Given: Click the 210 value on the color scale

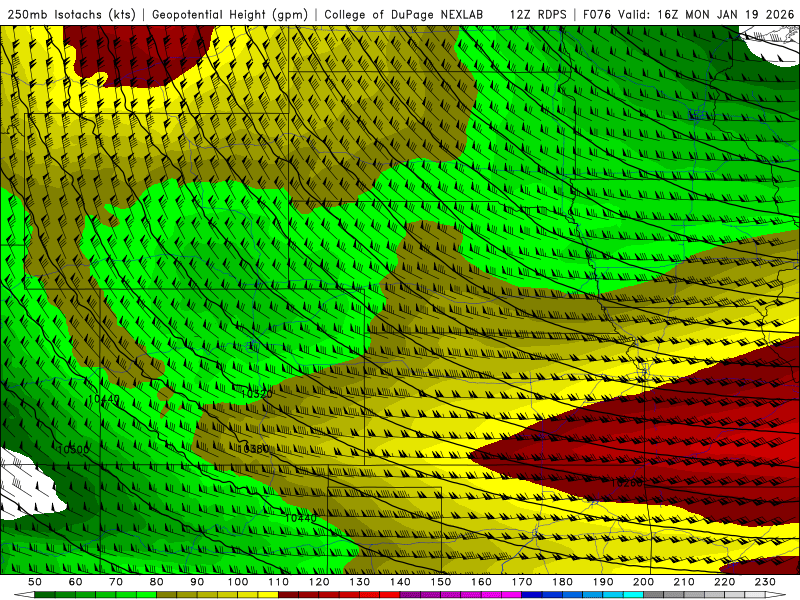Looking at the screenshot, I should coord(684,582).
